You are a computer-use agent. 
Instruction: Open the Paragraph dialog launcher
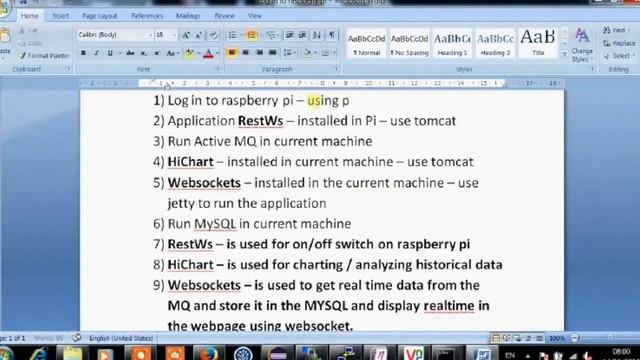tap(335, 69)
